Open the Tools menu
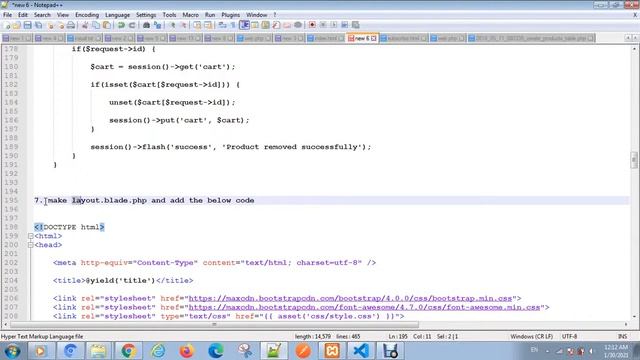This screenshot has width=640, height=360. click(x=169, y=15)
